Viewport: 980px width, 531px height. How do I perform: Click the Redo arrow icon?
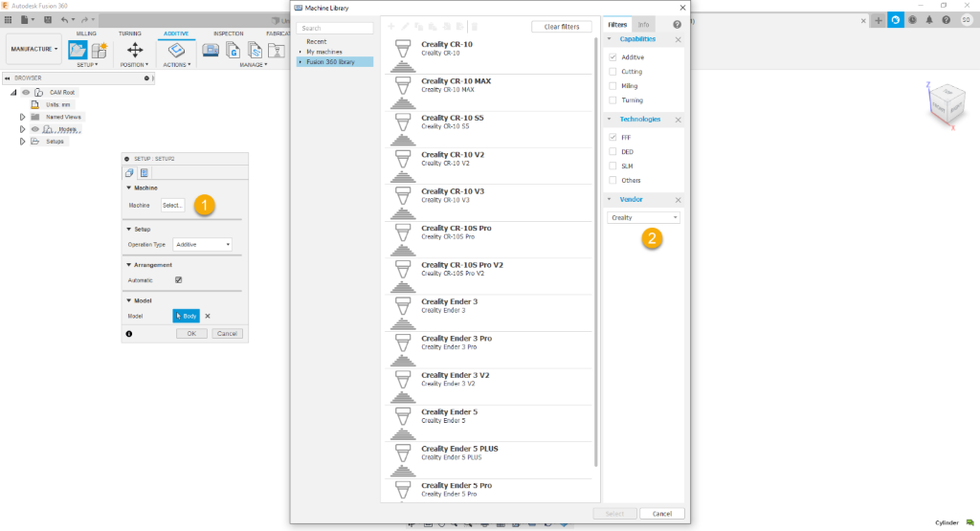click(x=84, y=20)
